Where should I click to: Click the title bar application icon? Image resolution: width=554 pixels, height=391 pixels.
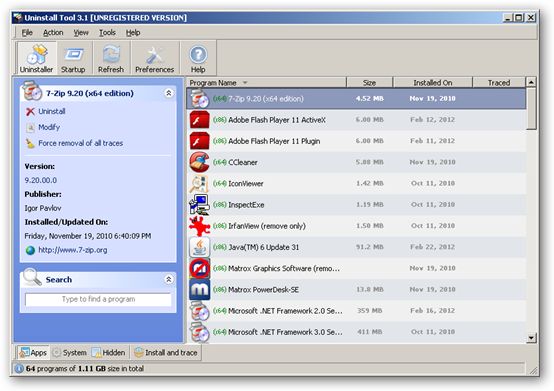18,17
